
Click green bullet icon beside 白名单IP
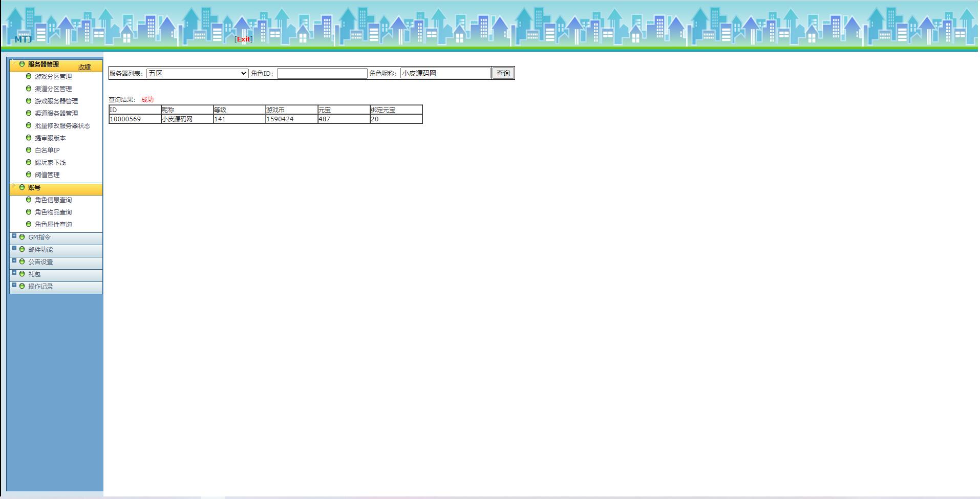tap(29, 150)
